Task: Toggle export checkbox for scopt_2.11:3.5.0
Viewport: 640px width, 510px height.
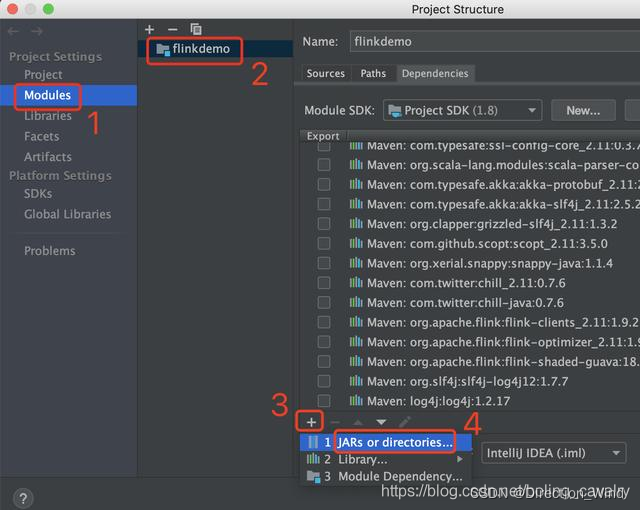Action: tap(324, 244)
